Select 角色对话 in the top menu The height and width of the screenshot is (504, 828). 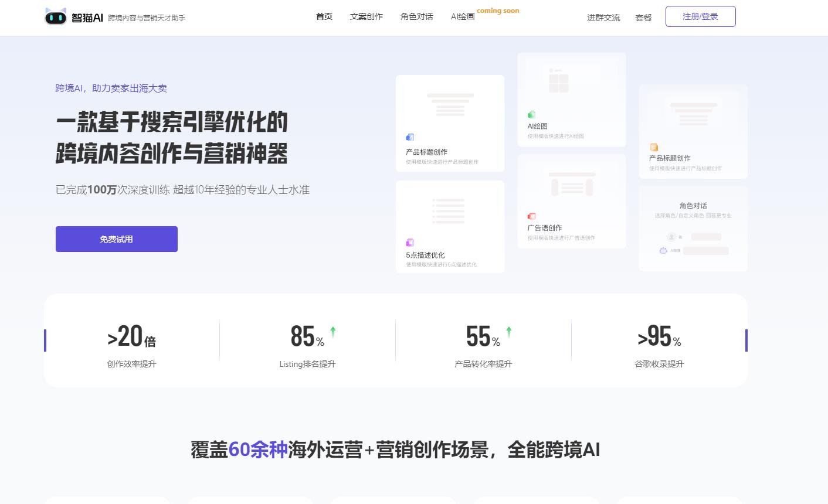coord(417,16)
